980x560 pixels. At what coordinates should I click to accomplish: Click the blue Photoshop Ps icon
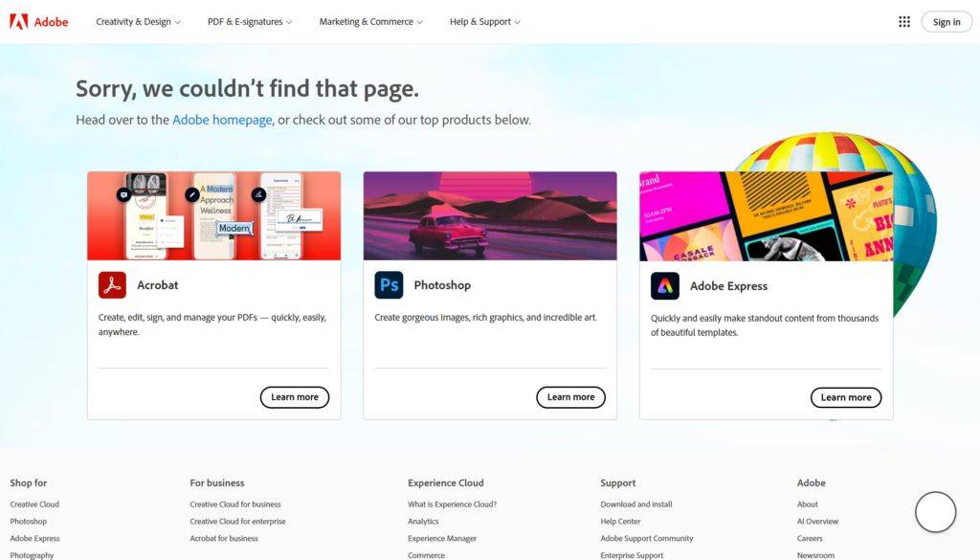[x=389, y=285]
